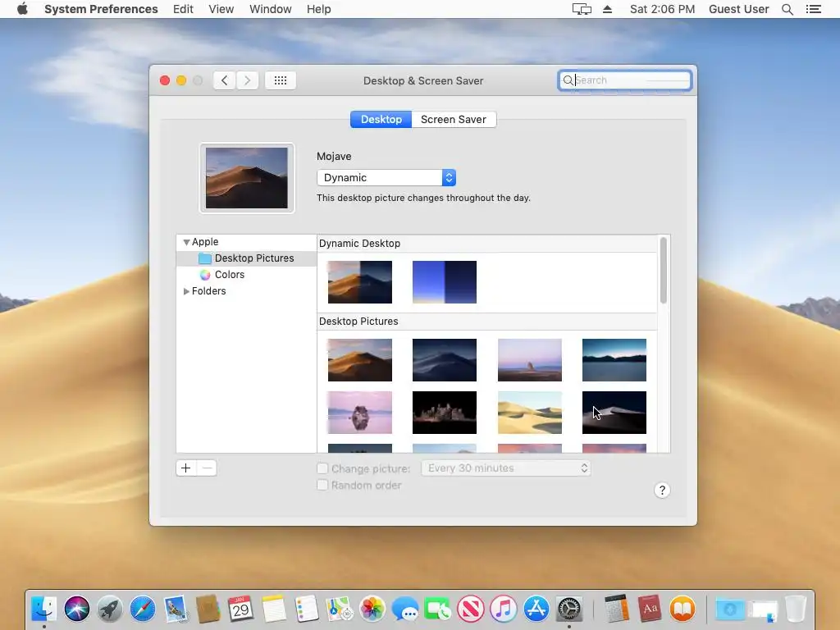Open the System Preferences app menu

coord(101,9)
